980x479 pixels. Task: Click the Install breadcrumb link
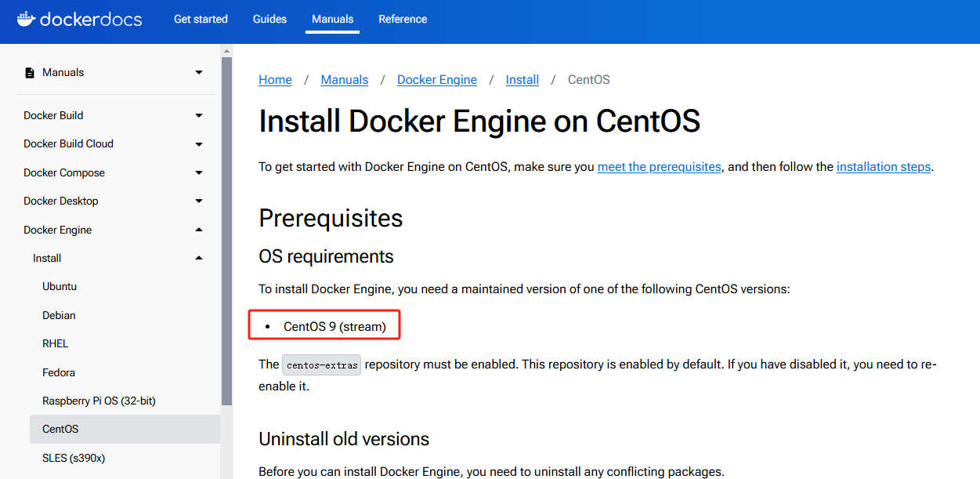(x=523, y=80)
